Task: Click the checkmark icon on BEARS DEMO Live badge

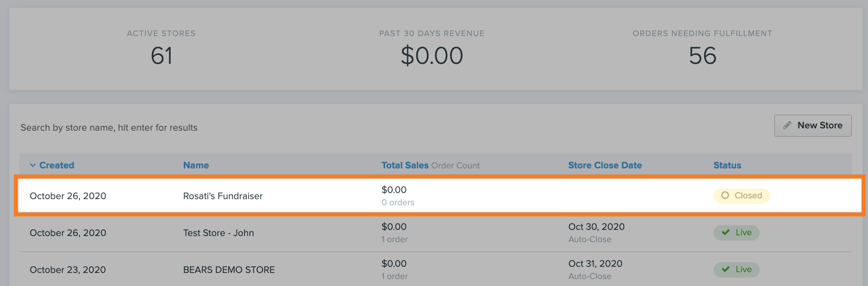Action: tap(726, 269)
